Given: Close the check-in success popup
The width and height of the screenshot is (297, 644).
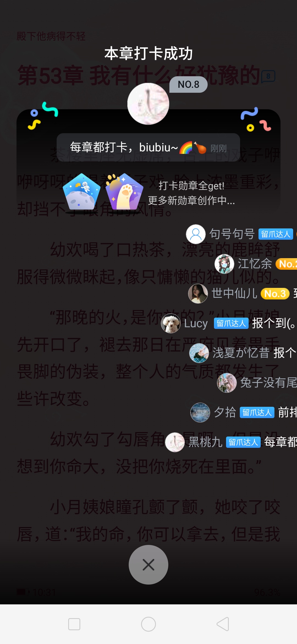Looking at the screenshot, I should (148, 565).
